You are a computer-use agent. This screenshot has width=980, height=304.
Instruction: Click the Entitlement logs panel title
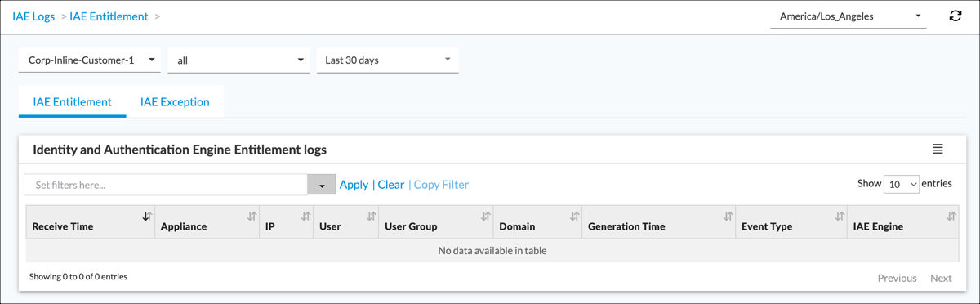pyautogui.click(x=180, y=150)
